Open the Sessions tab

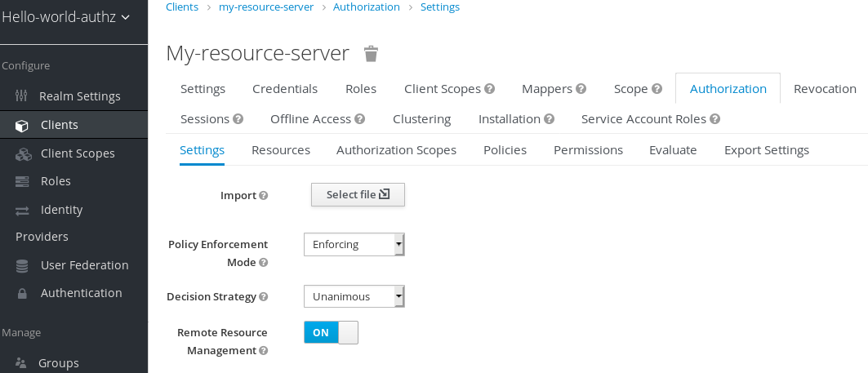point(205,119)
